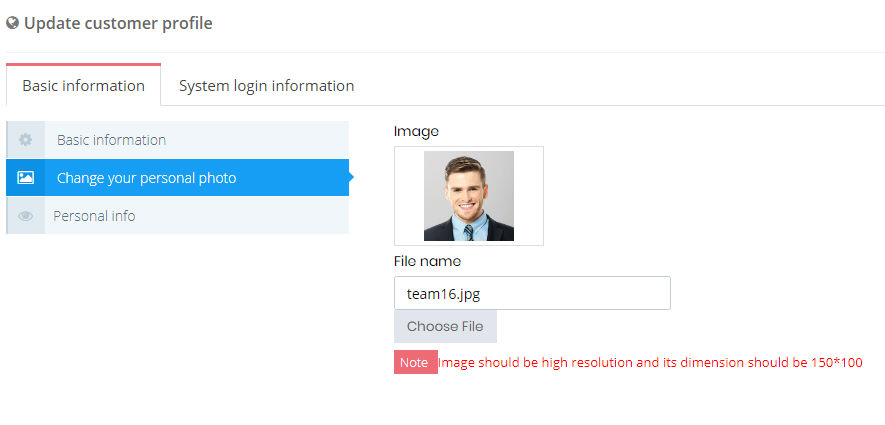Image resolution: width=885 pixels, height=425 pixels.
Task: Click white margin inside the image preview frame
Action: (x=409, y=196)
